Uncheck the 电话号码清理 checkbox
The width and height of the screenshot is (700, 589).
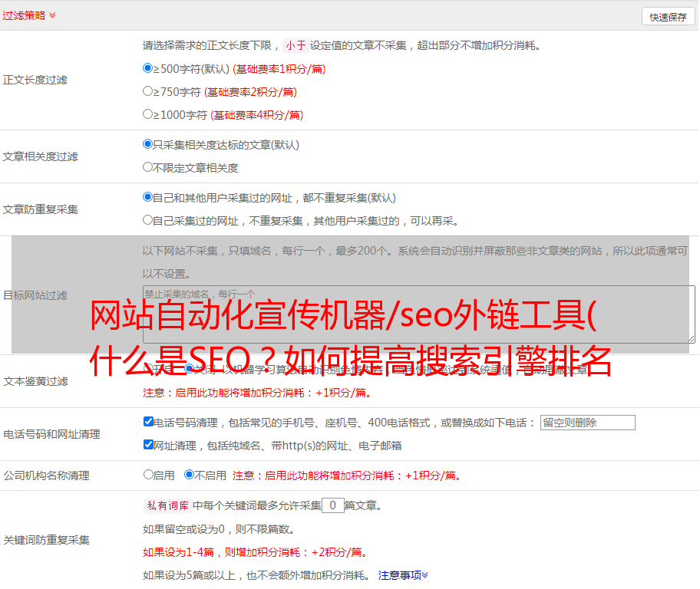tap(148, 422)
